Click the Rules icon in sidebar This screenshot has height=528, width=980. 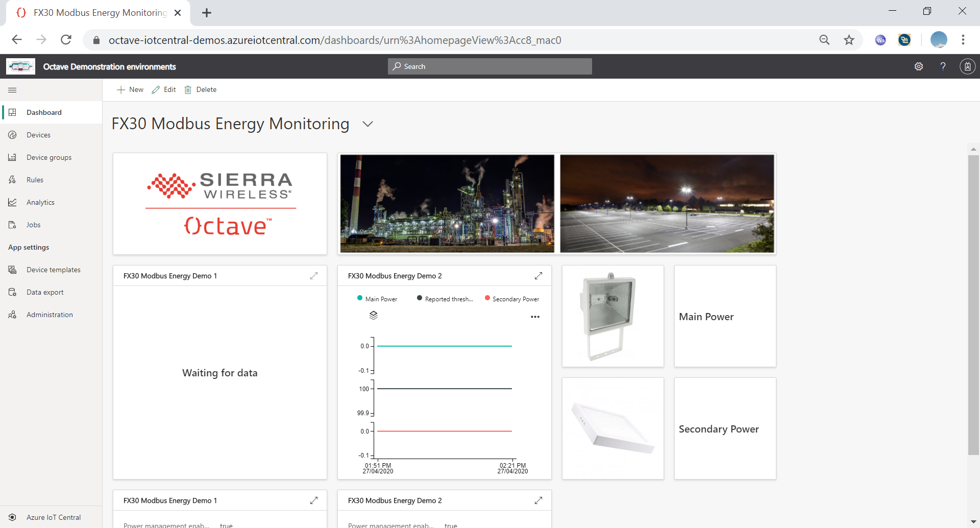pyautogui.click(x=13, y=180)
